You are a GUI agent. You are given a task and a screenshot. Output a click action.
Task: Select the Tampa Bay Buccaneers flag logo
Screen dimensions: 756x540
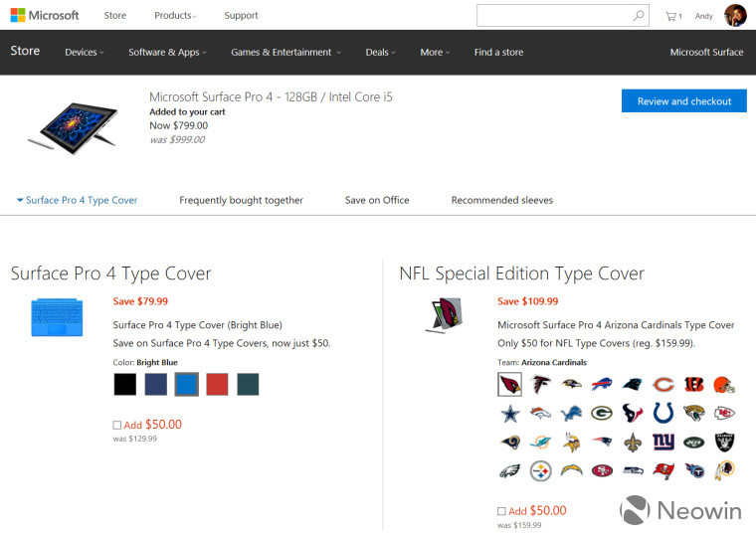click(x=662, y=471)
